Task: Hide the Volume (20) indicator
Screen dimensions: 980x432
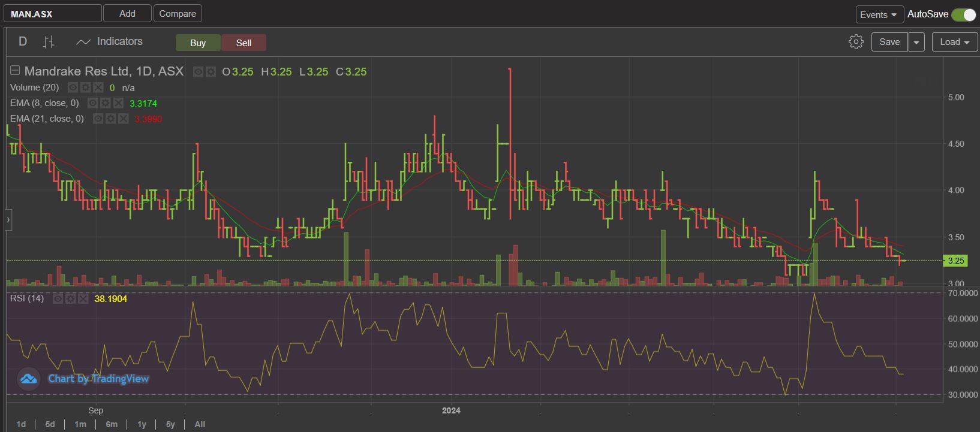Action: (73, 87)
